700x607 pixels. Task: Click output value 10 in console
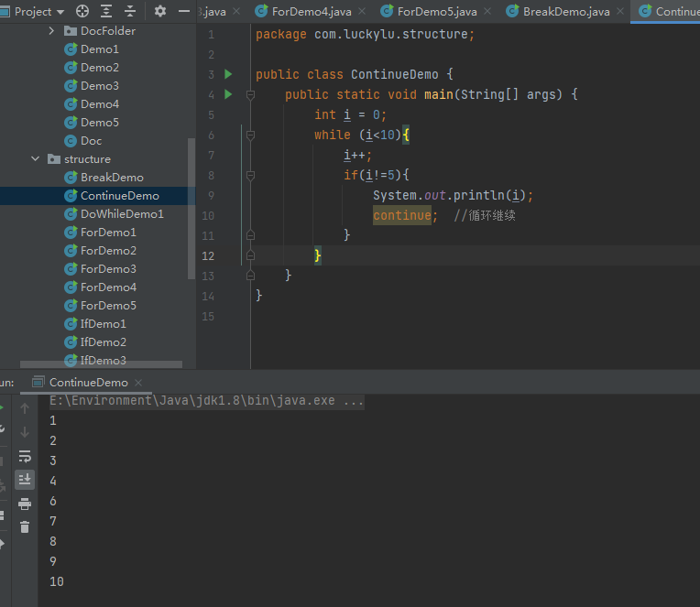(57, 581)
